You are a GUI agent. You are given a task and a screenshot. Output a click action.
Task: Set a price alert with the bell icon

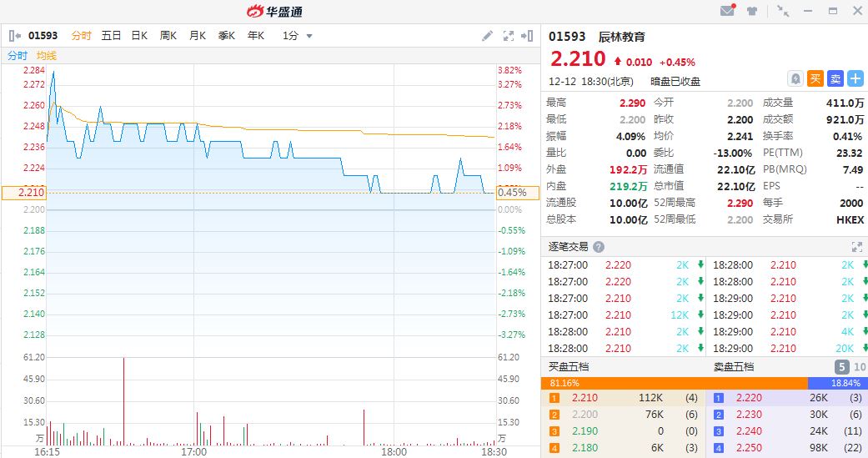tap(795, 78)
